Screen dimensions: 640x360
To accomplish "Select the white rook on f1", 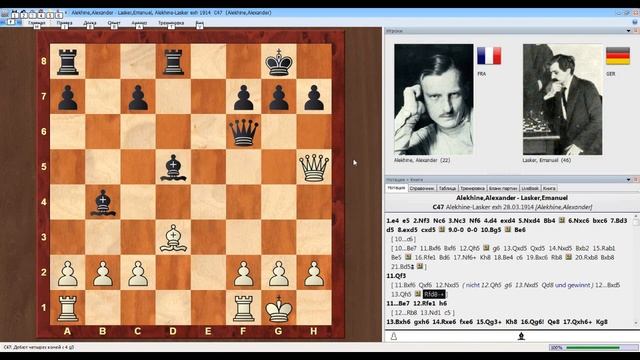I will click(x=244, y=308).
